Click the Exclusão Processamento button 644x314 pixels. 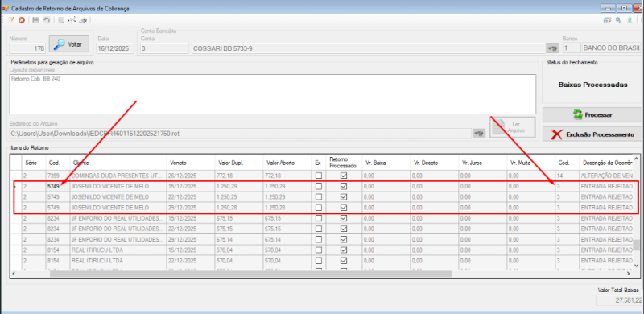pos(592,134)
